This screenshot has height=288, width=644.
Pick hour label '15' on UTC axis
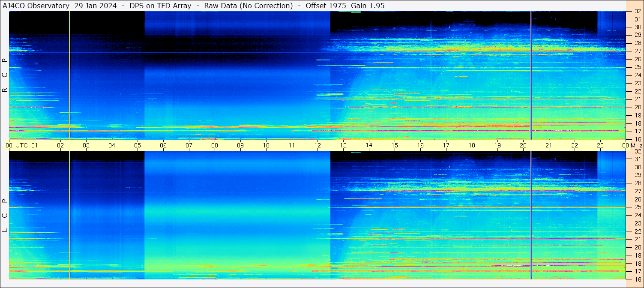pyautogui.click(x=395, y=145)
